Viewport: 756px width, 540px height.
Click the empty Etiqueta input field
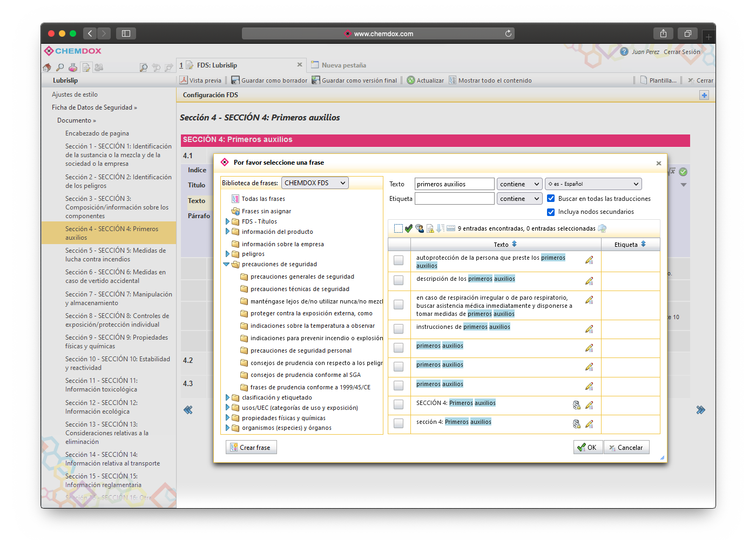click(x=454, y=199)
